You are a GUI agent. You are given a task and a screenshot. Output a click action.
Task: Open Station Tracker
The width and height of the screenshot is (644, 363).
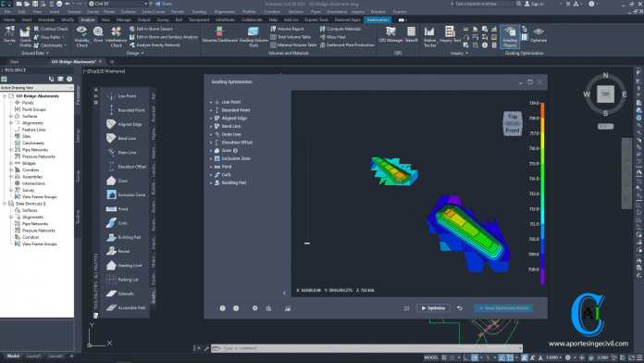[x=429, y=37]
